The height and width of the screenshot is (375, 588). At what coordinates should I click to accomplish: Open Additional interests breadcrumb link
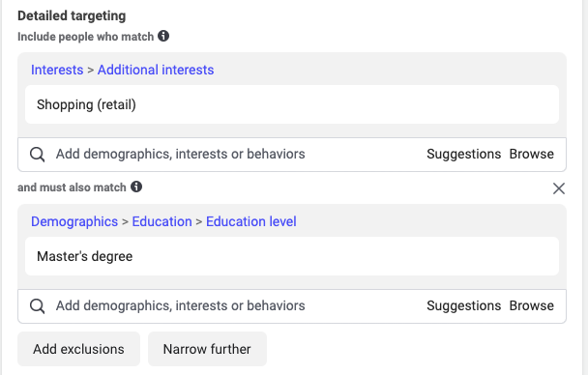coord(156,70)
